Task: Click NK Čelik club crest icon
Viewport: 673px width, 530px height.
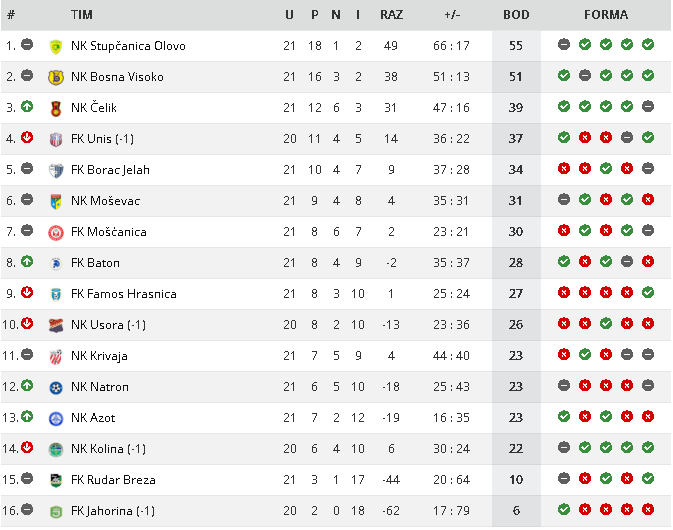Action: (x=56, y=108)
